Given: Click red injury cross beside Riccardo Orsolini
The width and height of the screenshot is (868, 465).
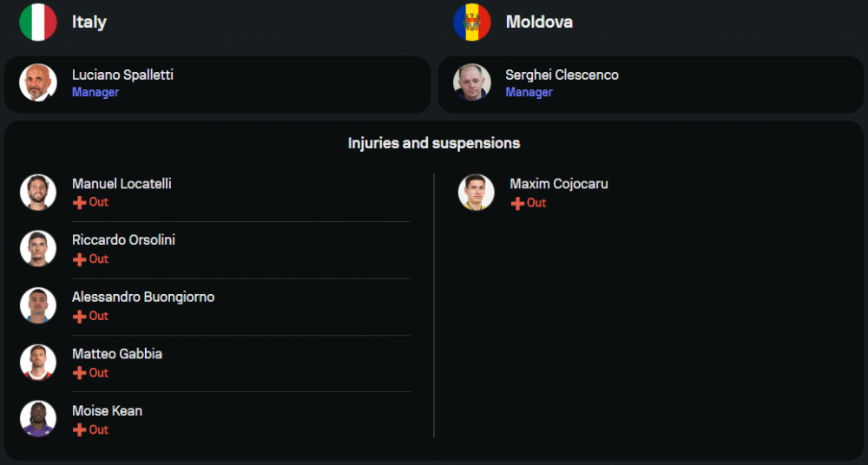Looking at the screenshot, I should (x=79, y=259).
